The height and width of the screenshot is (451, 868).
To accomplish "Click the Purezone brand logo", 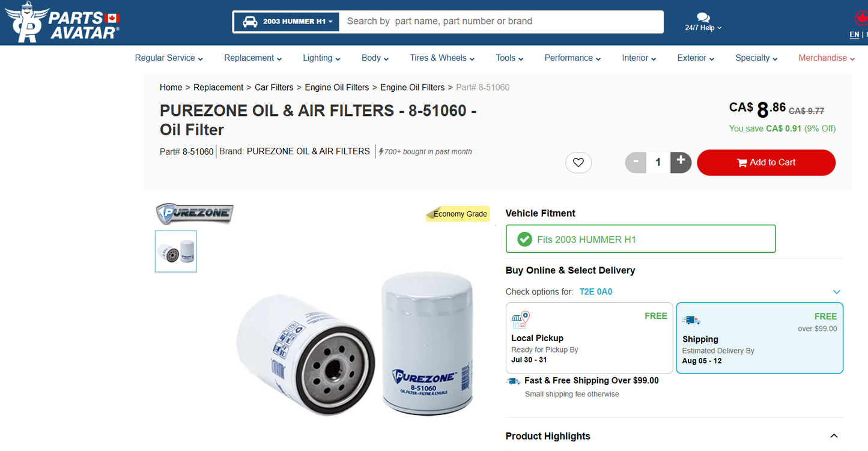I will (x=195, y=213).
